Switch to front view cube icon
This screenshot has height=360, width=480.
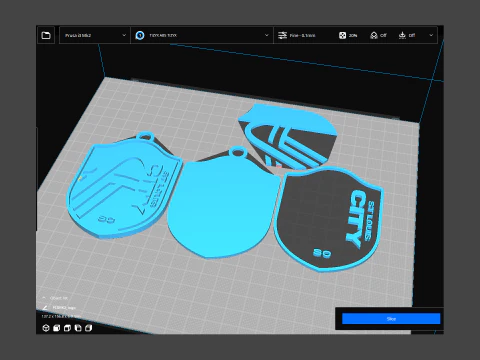(57, 328)
